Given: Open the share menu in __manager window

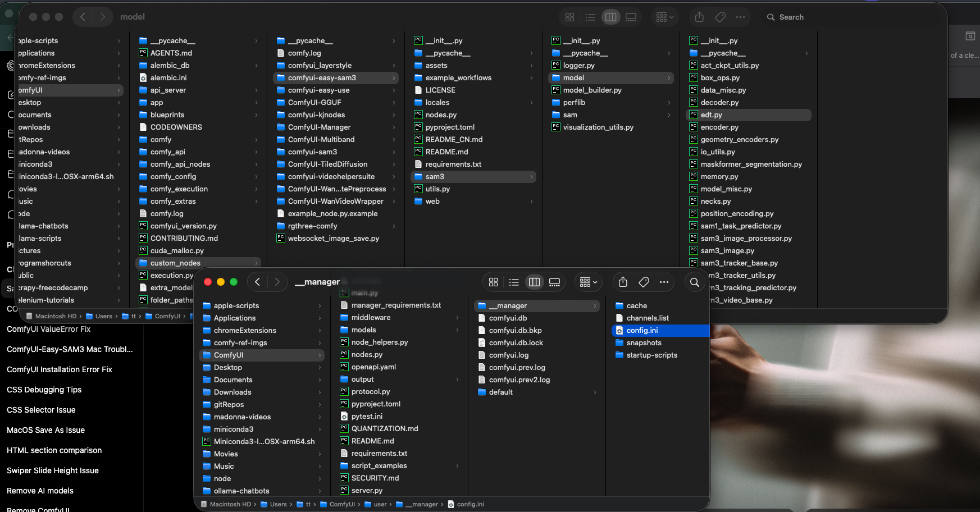Looking at the screenshot, I should pyautogui.click(x=623, y=282).
